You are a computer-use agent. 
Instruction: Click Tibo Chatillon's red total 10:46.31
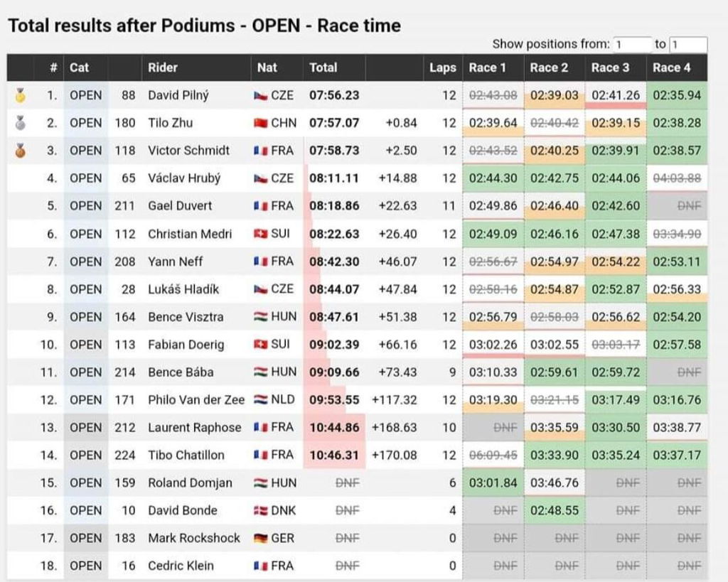334,456
